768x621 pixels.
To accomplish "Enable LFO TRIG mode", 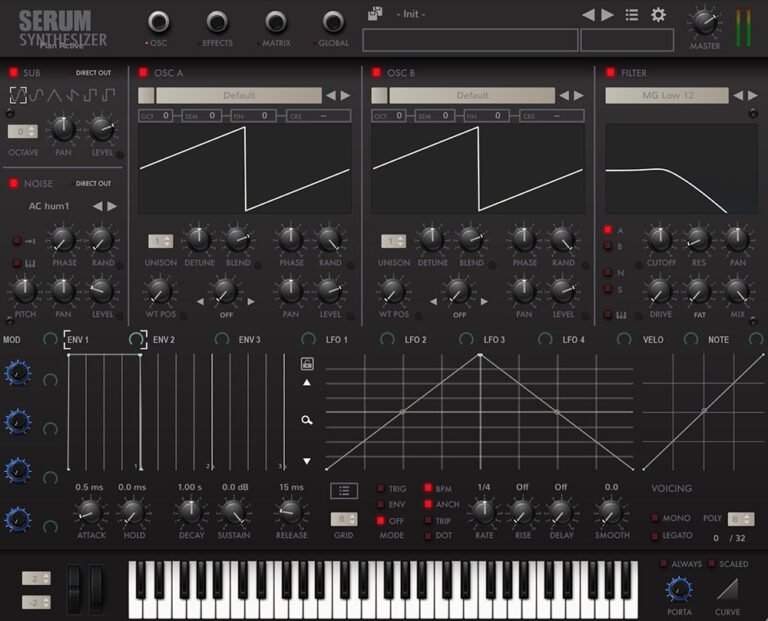I will (380, 488).
